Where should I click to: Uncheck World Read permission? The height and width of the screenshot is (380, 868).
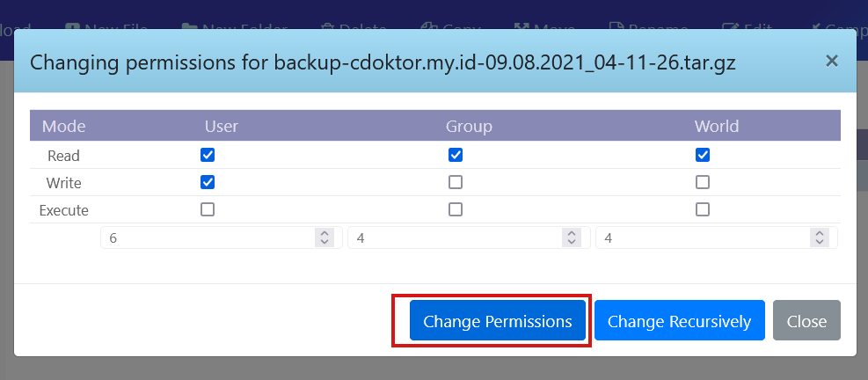tap(703, 156)
